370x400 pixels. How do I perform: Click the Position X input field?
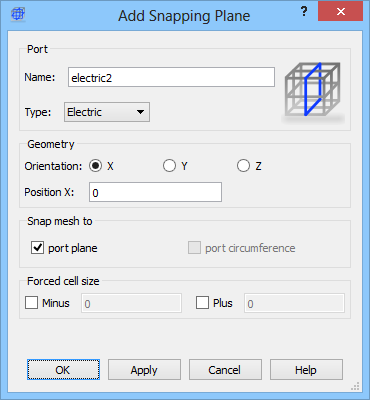point(155,192)
